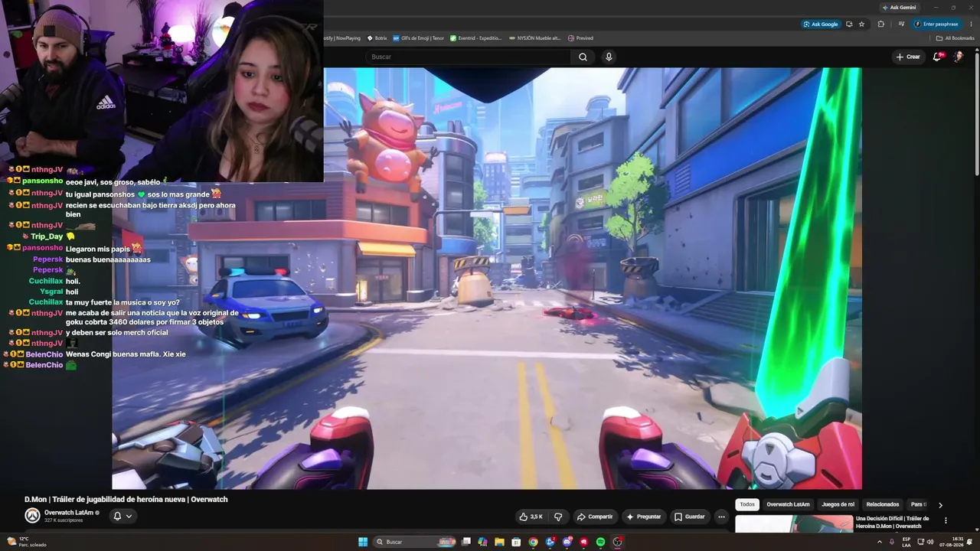Open the Windows Start menu
Image resolution: width=980 pixels, height=551 pixels.
click(x=363, y=542)
